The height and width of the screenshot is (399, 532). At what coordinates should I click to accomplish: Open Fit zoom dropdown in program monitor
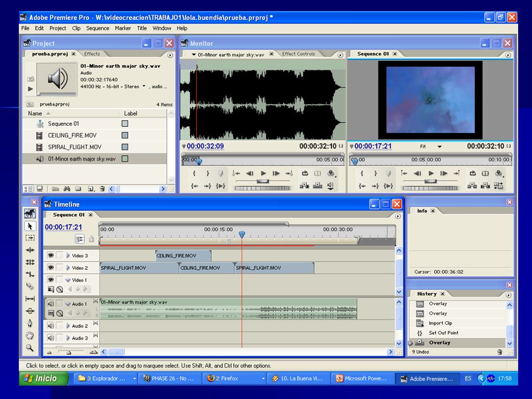click(x=439, y=146)
